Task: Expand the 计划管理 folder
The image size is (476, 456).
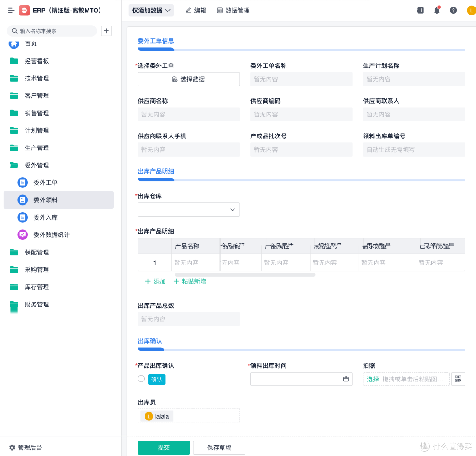Action: point(59,131)
